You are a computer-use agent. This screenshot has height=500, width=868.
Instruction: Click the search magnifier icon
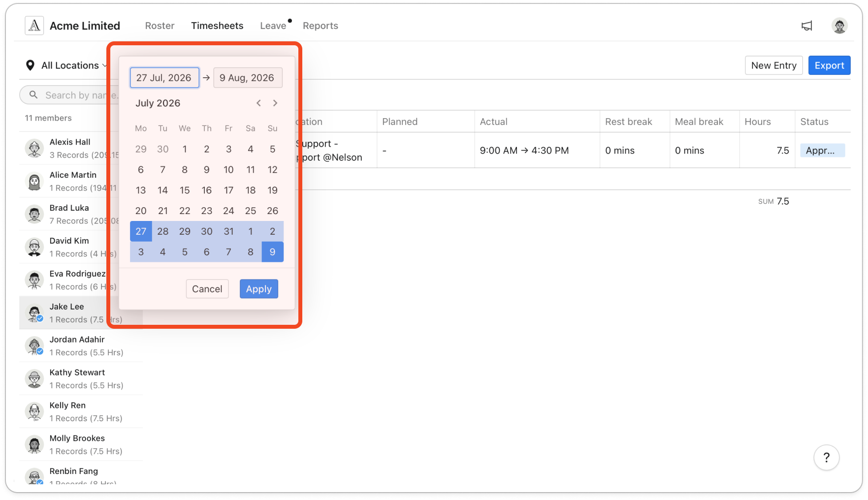[x=33, y=95]
